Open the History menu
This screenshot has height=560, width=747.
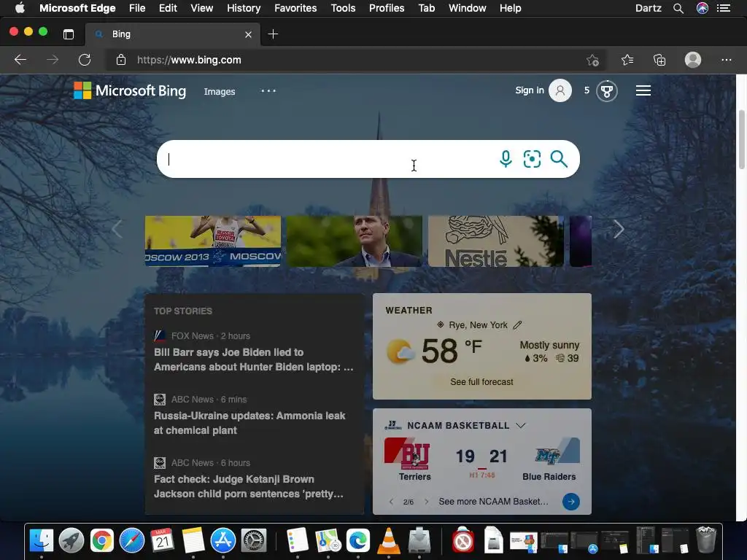pyautogui.click(x=244, y=8)
